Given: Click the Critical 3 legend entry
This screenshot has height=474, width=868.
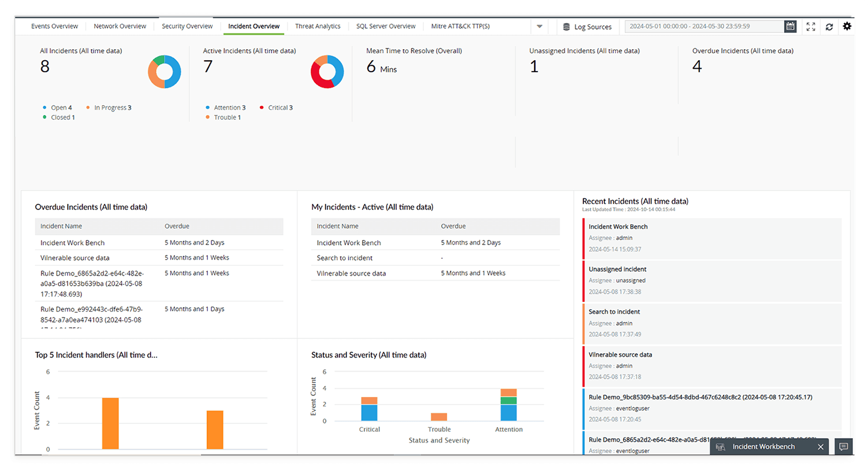Looking at the screenshot, I should 276,108.
